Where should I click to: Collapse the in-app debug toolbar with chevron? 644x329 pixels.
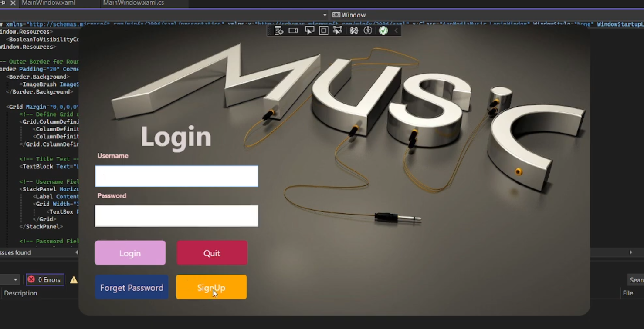[396, 31]
